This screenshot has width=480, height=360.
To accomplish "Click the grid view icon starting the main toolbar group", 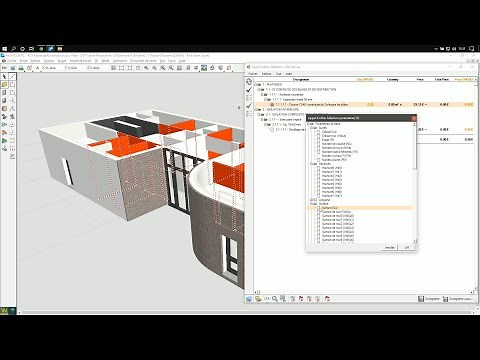I will pyautogui.click(x=113, y=68).
